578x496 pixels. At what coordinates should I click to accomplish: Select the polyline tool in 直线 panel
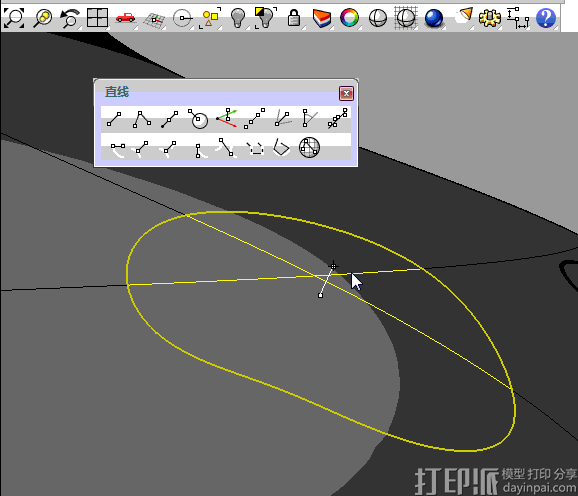coord(142,119)
